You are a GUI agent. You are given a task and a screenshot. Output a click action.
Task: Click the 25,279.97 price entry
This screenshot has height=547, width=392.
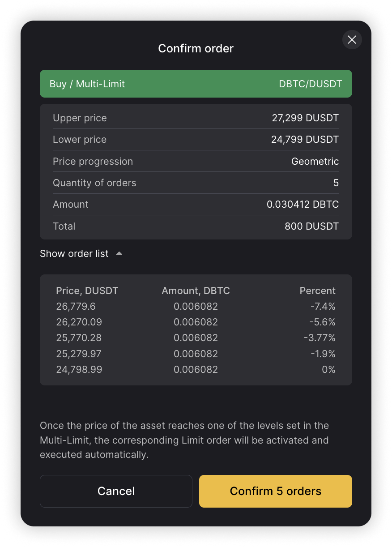pos(79,354)
